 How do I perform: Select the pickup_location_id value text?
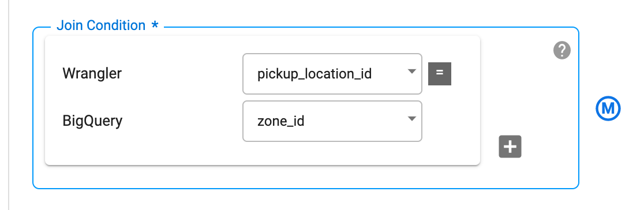coord(314,74)
